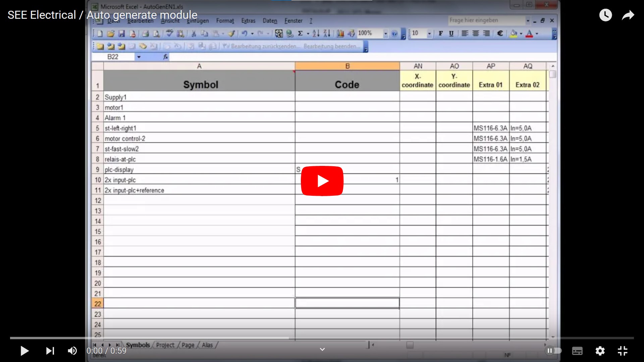The height and width of the screenshot is (362, 644).
Task: Select the motor1 cell in column A
Action: [199, 108]
